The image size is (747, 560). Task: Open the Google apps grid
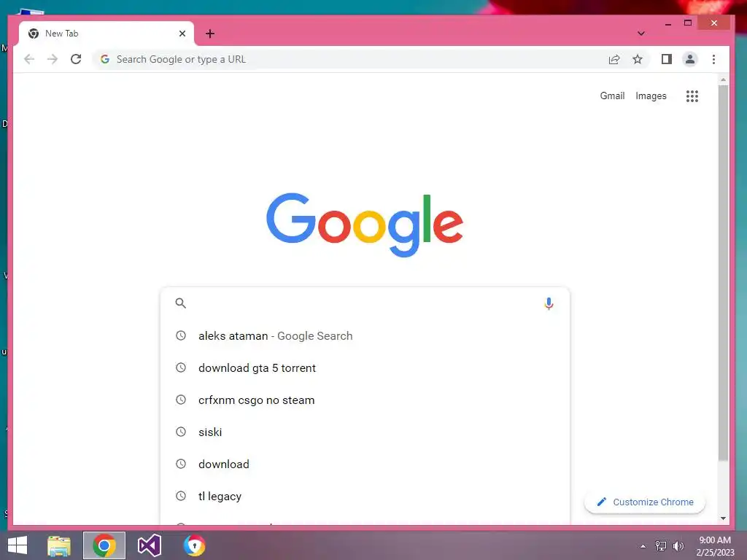point(692,96)
